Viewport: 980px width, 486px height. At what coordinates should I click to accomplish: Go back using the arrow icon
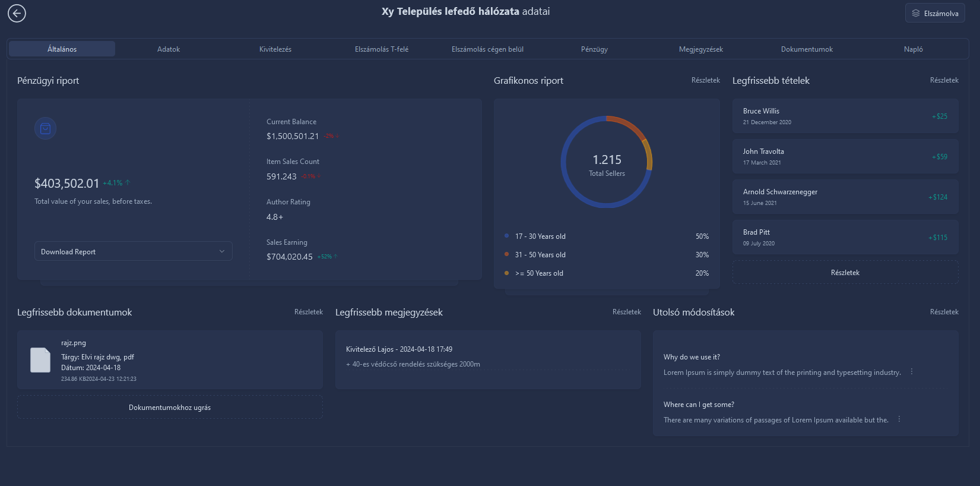(17, 13)
